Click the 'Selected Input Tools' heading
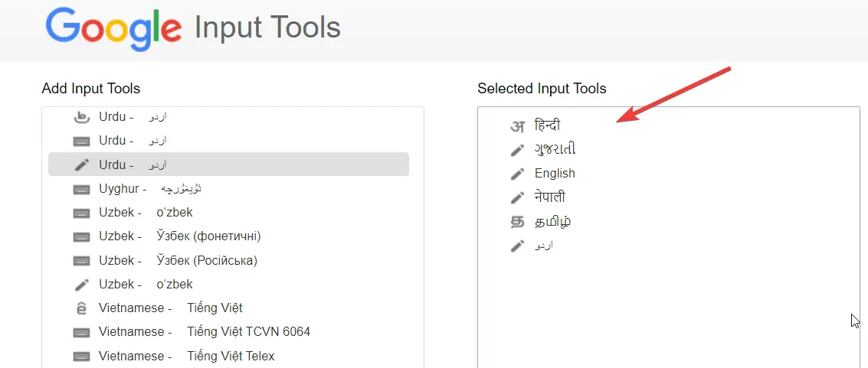The width and height of the screenshot is (868, 368). pyautogui.click(x=542, y=89)
